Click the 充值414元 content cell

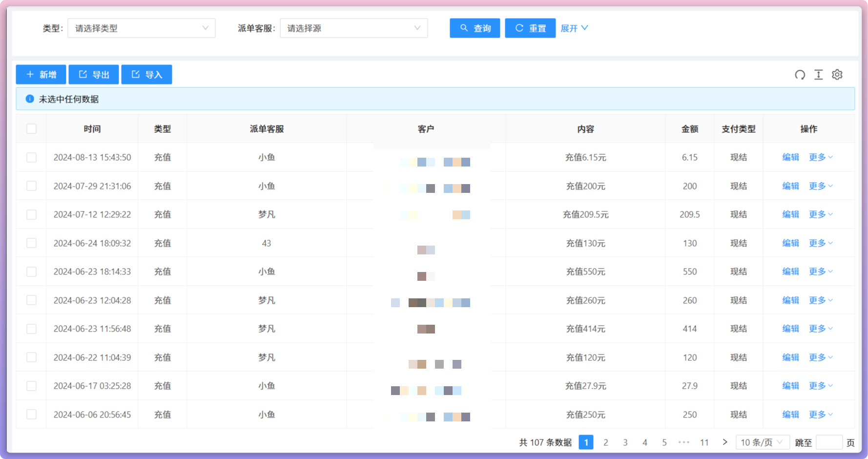[586, 329]
